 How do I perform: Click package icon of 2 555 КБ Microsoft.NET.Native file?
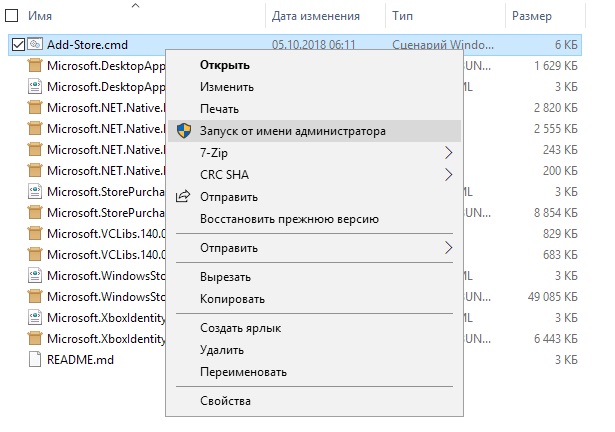click(x=35, y=129)
